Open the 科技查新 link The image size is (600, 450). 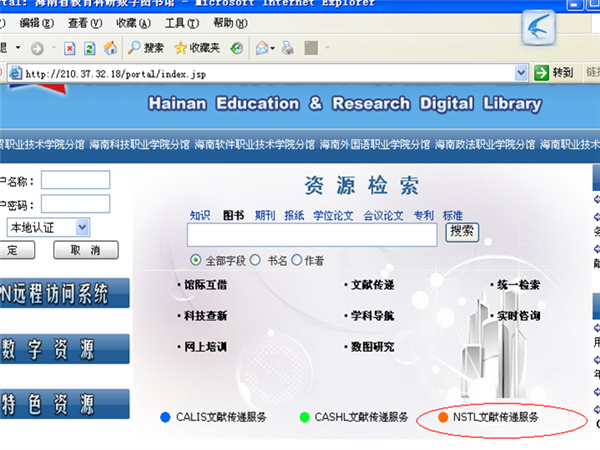[205, 316]
